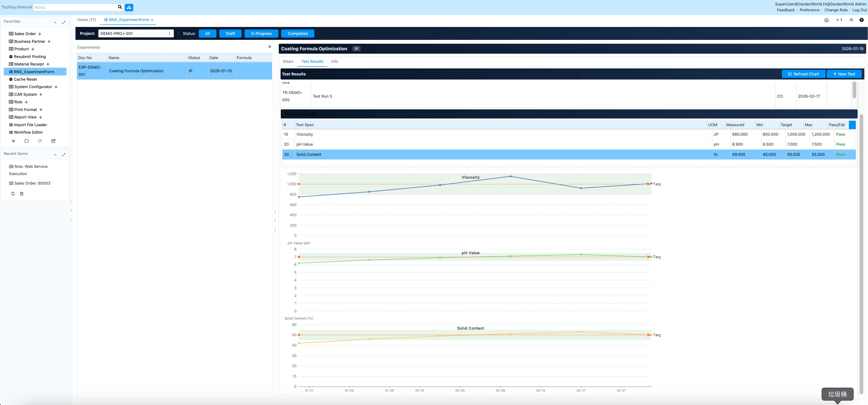Click the New Test button
This screenshot has width=868, height=405.
tap(844, 74)
